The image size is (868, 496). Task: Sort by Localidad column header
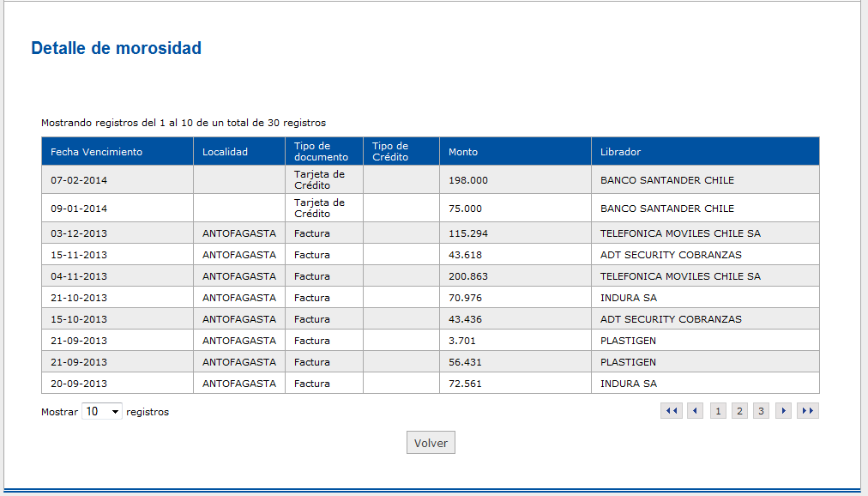(x=239, y=152)
